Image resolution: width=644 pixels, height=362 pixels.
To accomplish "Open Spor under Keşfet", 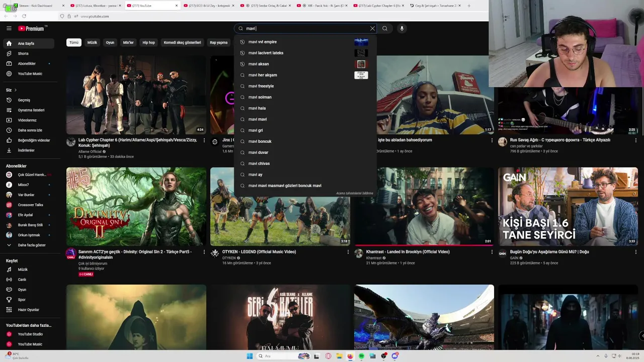I will (x=29, y=300).
